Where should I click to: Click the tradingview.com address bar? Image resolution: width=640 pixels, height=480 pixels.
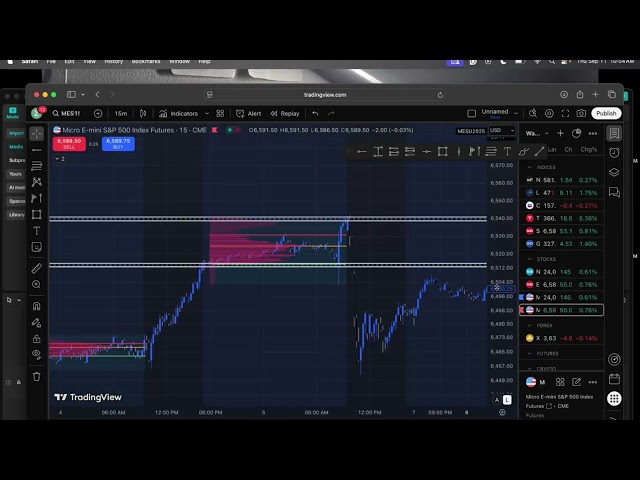click(x=325, y=95)
